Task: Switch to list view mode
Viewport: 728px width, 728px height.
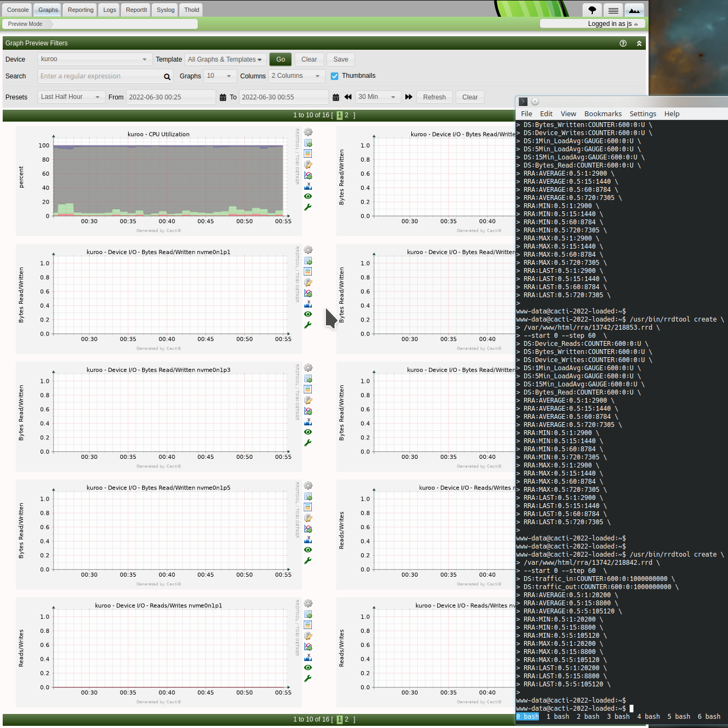Action: coord(613,10)
